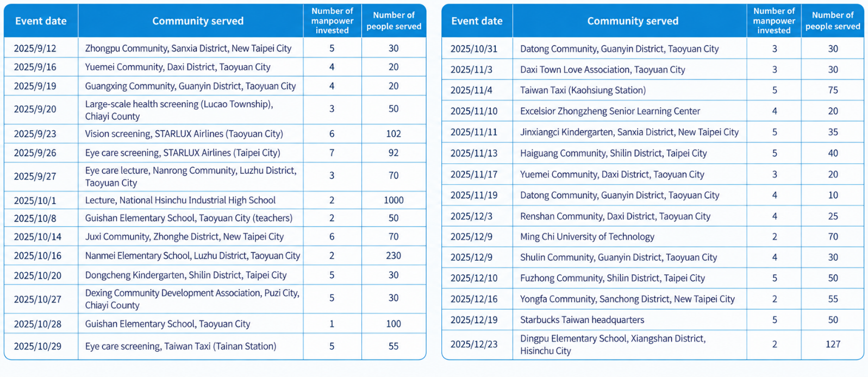Click people served value 75
Screen dimensions: 868x377
point(833,90)
